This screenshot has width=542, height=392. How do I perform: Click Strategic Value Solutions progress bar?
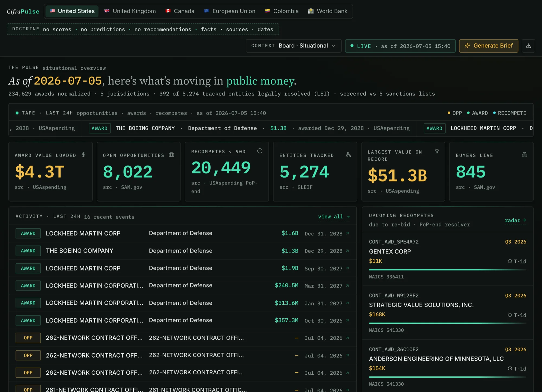point(448,323)
